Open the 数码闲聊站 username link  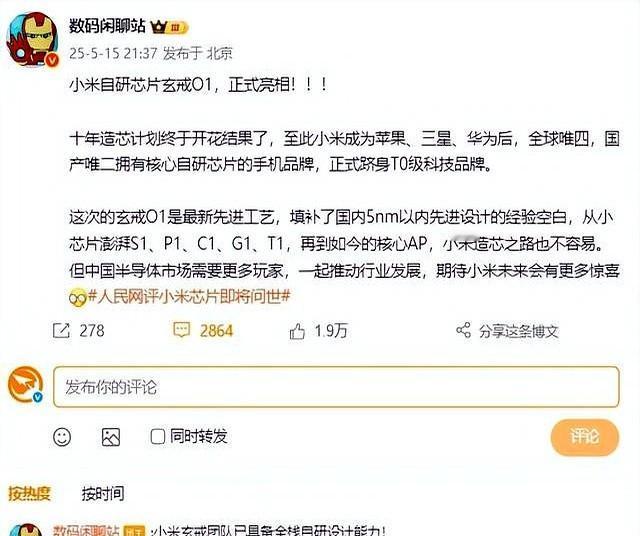pyautogui.click(x=107, y=26)
